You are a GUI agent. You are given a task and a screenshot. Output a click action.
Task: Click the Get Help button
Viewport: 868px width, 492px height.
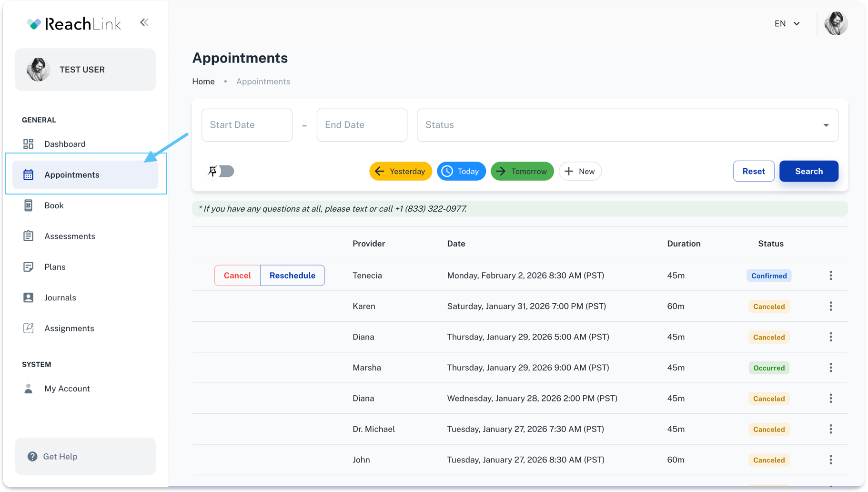pyautogui.click(x=85, y=456)
